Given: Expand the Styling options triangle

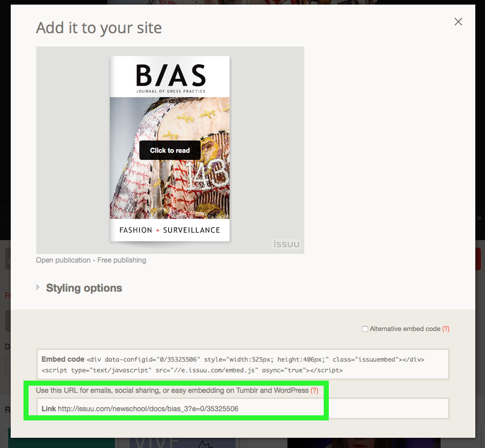Looking at the screenshot, I should click(x=38, y=287).
